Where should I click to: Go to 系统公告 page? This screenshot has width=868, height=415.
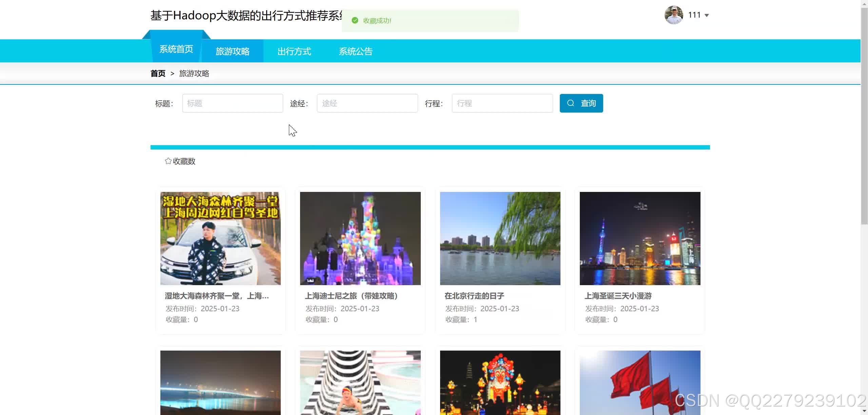click(356, 51)
